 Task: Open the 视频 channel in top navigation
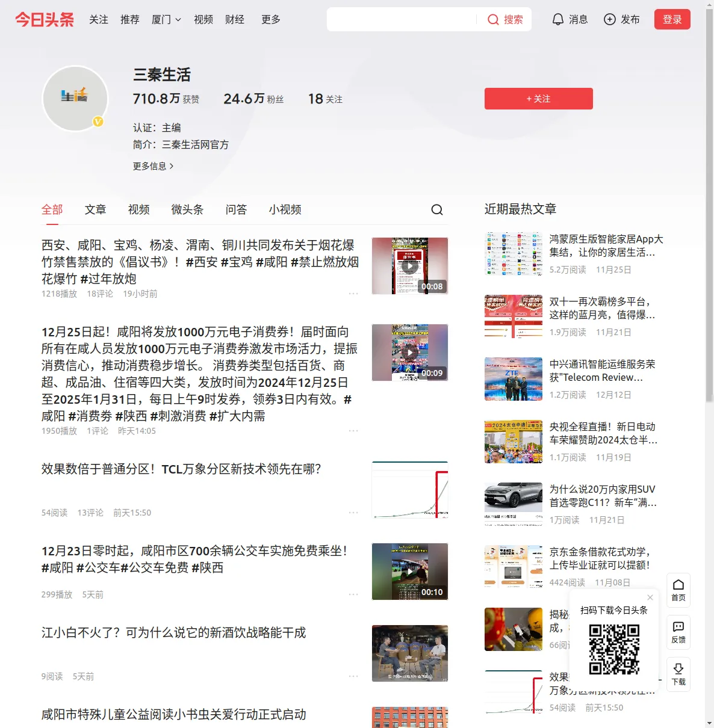pyautogui.click(x=203, y=19)
